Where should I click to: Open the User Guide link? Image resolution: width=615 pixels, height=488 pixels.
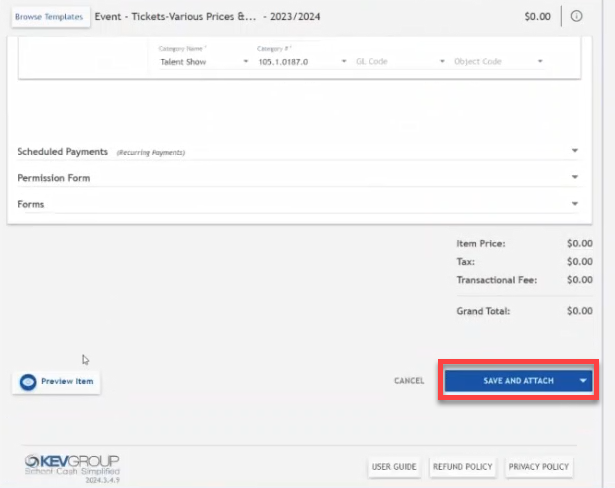click(x=394, y=467)
